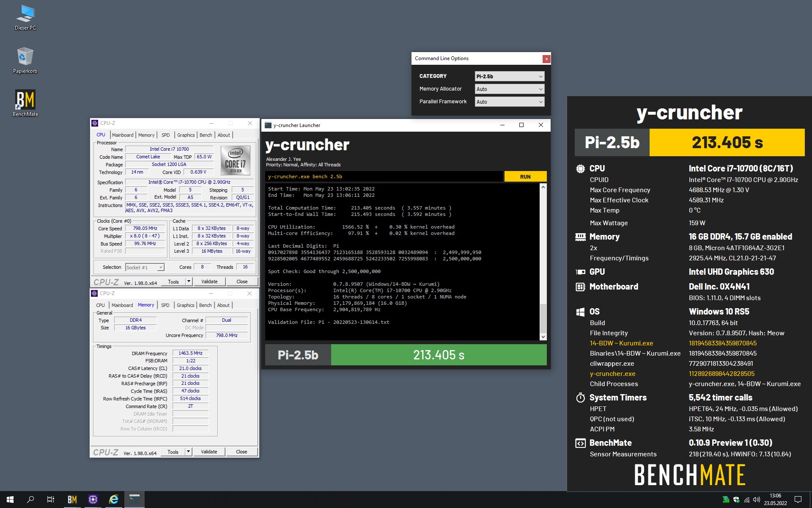Click the green 213.405 s result bar
The height and width of the screenshot is (508, 812).
pyautogui.click(x=439, y=355)
